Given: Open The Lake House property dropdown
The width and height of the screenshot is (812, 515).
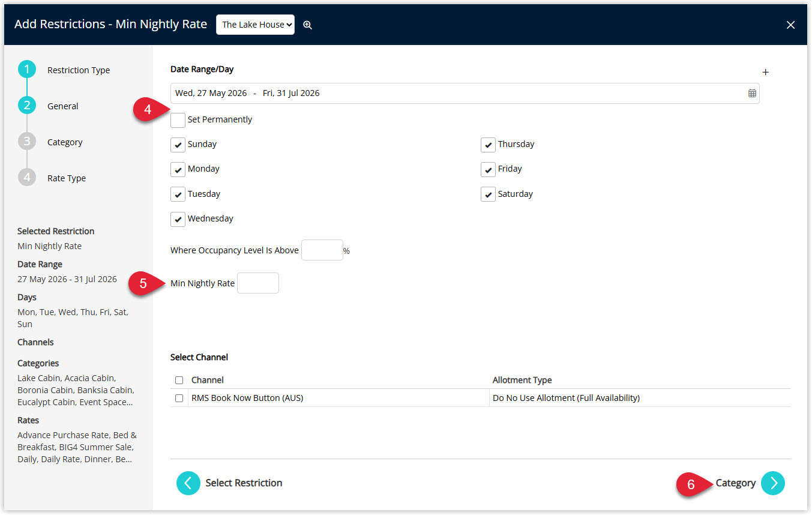Looking at the screenshot, I should pyautogui.click(x=256, y=25).
